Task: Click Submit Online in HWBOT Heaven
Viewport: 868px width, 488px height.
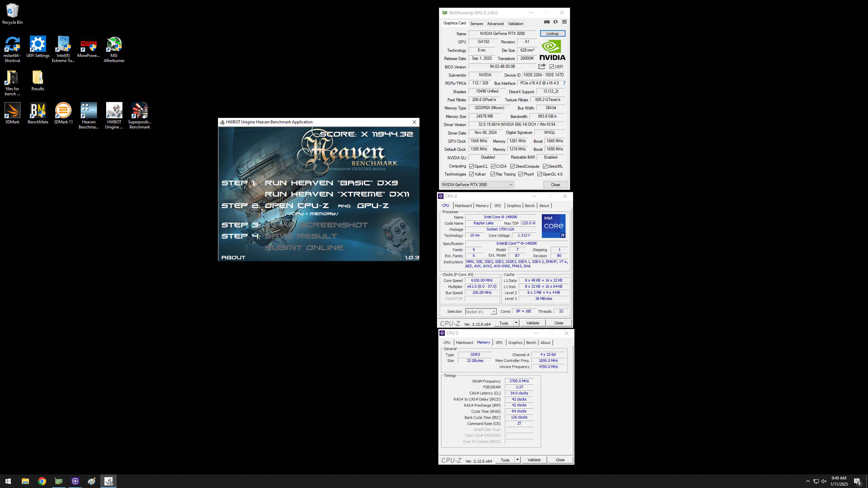Action: [304, 248]
